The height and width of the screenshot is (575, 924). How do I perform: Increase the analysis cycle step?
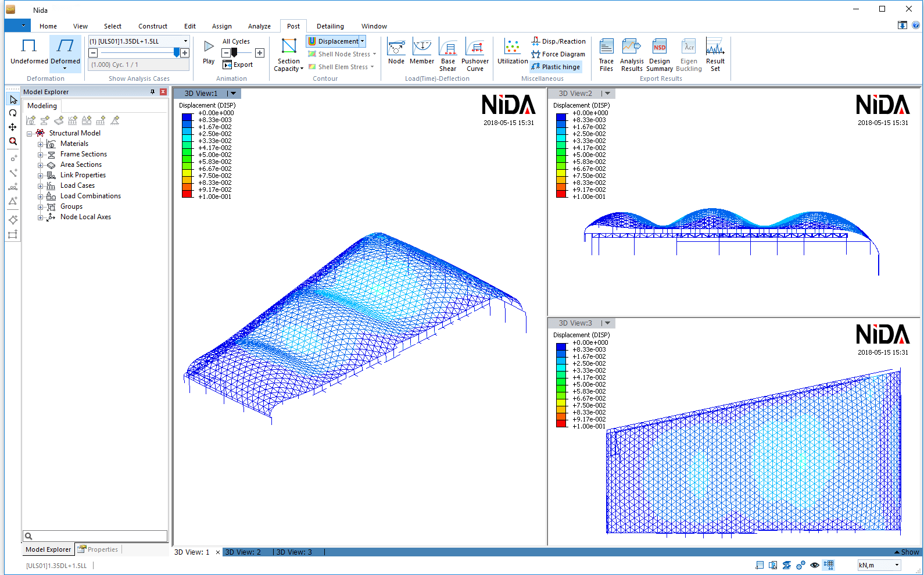click(x=185, y=53)
